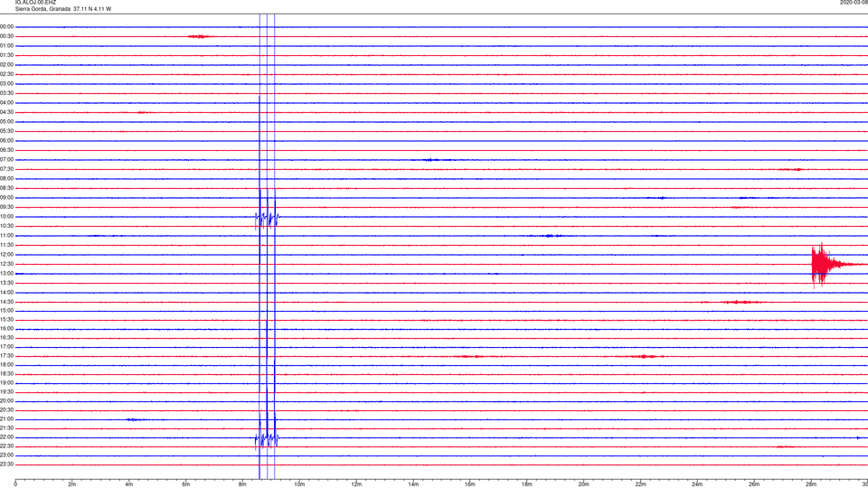Screen dimensions: 868x488
Task: Select the 07:30 time row label
Action: pyautogui.click(x=6, y=169)
